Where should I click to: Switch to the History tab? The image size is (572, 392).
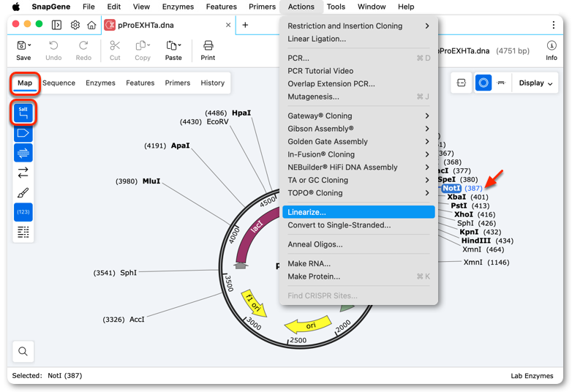pos(212,83)
